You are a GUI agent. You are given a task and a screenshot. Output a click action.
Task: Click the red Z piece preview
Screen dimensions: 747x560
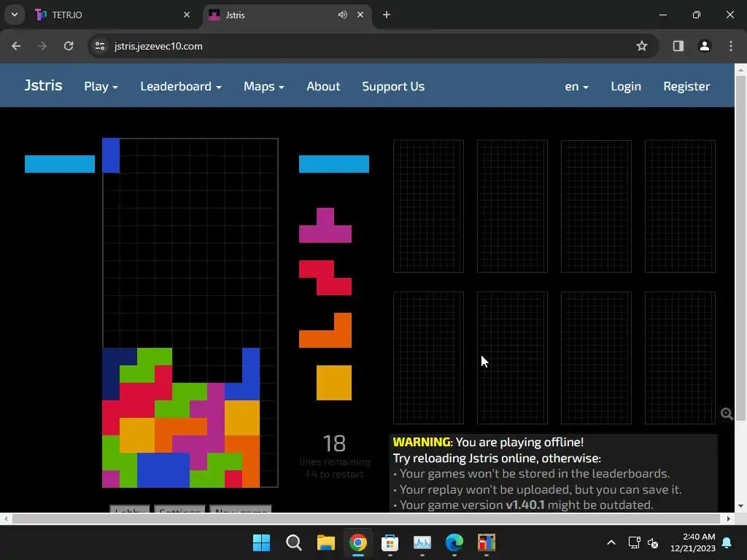point(325,278)
